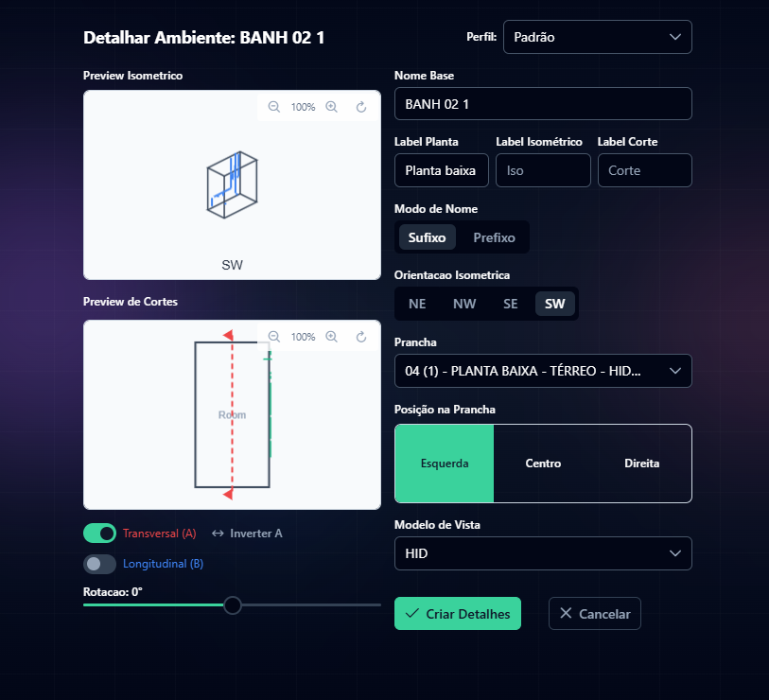Zoom out the Preview de Cortes
The height and width of the screenshot is (700, 769).
pyautogui.click(x=273, y=337)
